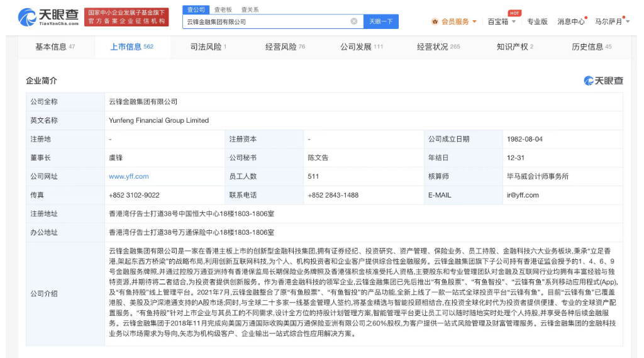Switch to the 司法风险 tab
Viewport: 644px width, 358px height.
click(x=208, y=47)
